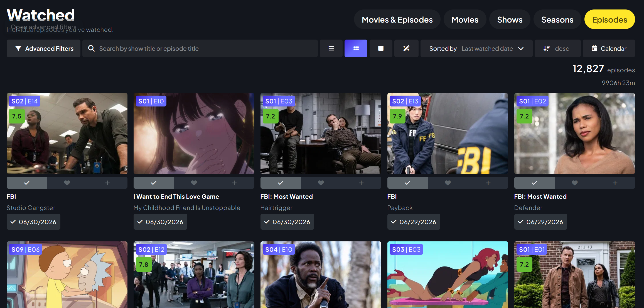Click the magic wand toggle icon
The height and width of the screenshot is (308, 644).
coord(406,48)
